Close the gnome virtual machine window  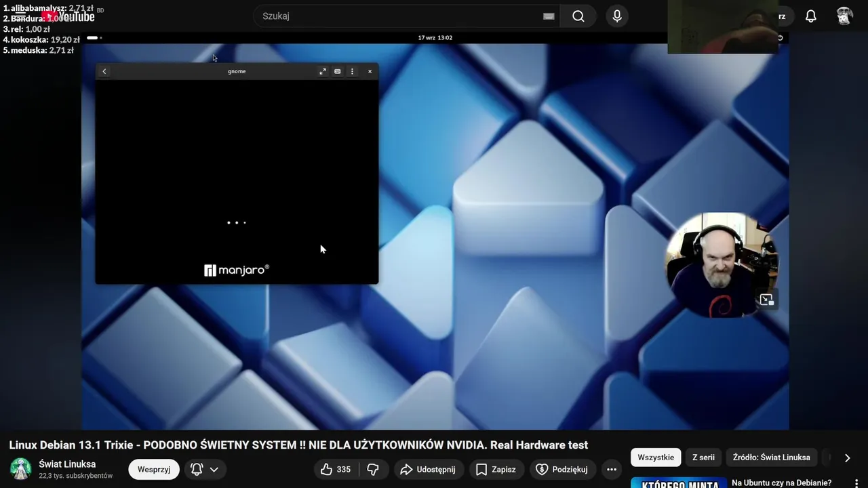tap(370, 71)
